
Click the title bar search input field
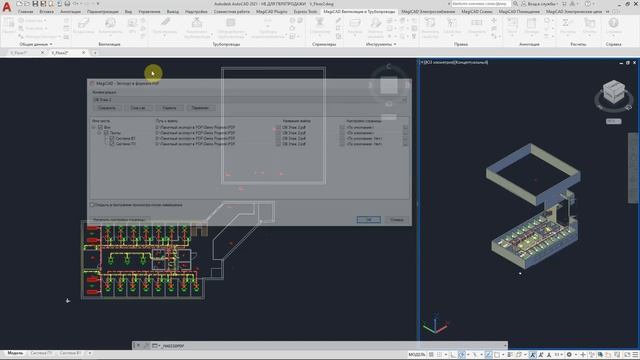(x=481, y=4)
